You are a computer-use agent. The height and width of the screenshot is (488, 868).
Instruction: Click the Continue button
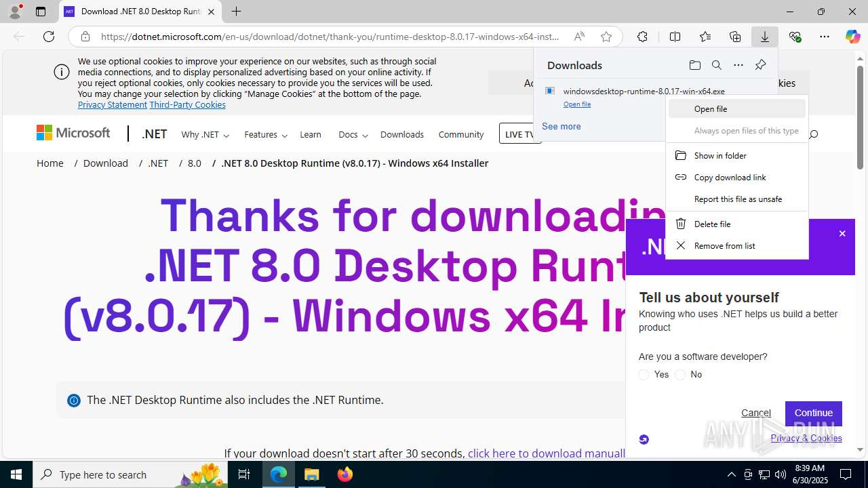pyautogui.click(x=814, y=413)
